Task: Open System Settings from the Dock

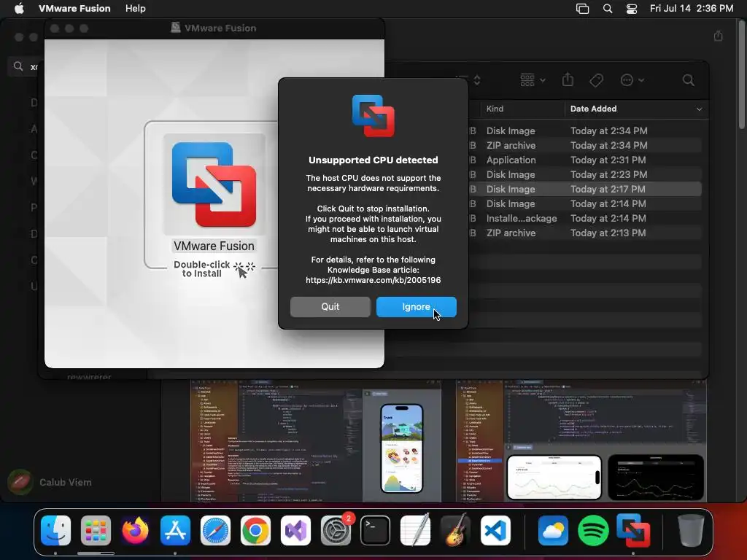Action: [x=336, y=530]
